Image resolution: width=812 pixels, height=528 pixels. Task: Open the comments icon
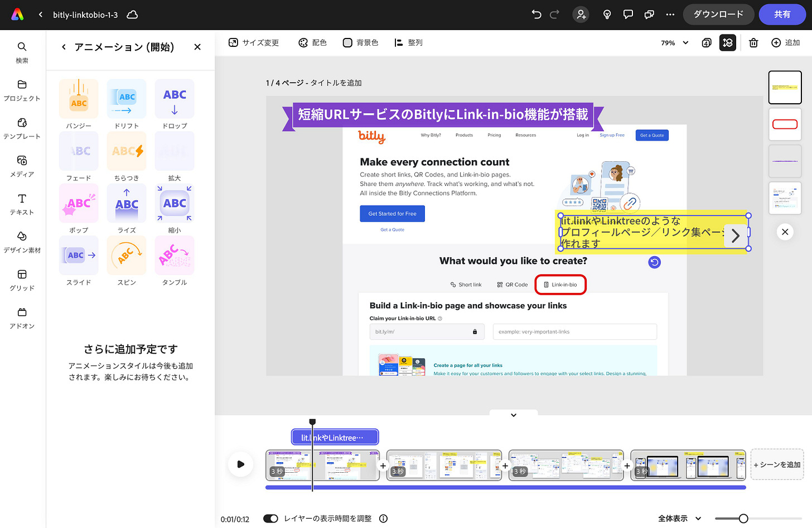pos(628,15)
